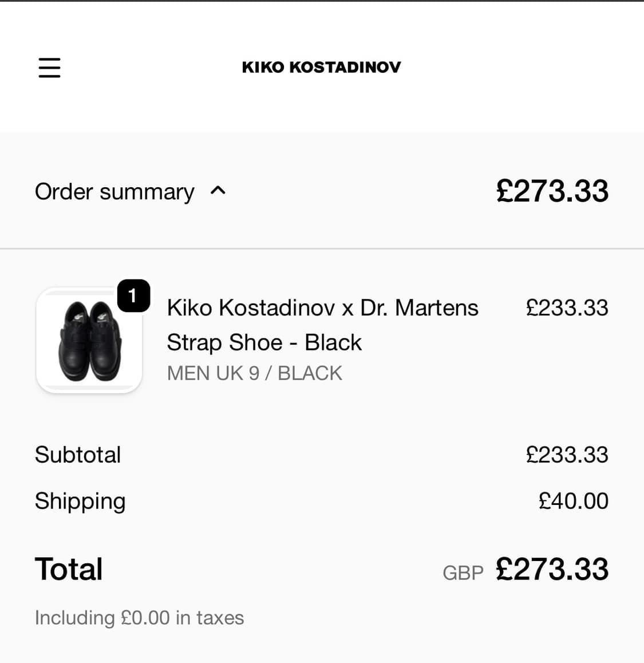Screen dimensions: 644x663
Task: Click the divider line below Order summary
Action: coord(322,248)
